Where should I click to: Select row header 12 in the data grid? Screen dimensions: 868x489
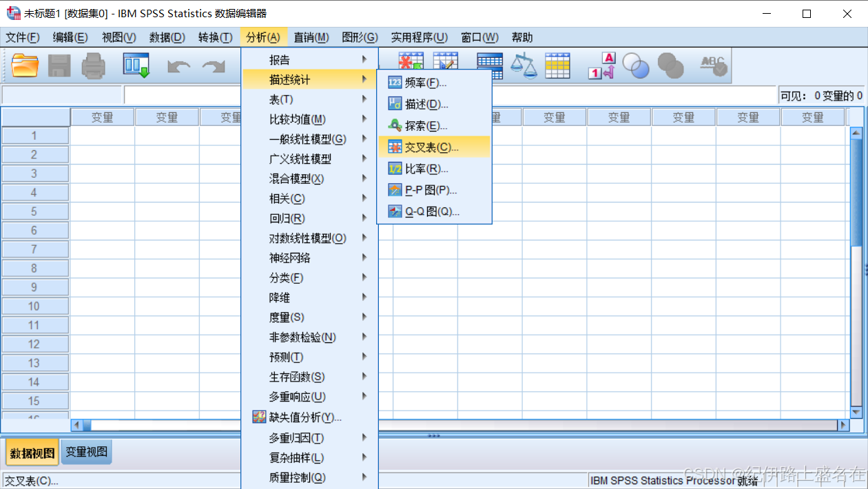tap(34, 344)
